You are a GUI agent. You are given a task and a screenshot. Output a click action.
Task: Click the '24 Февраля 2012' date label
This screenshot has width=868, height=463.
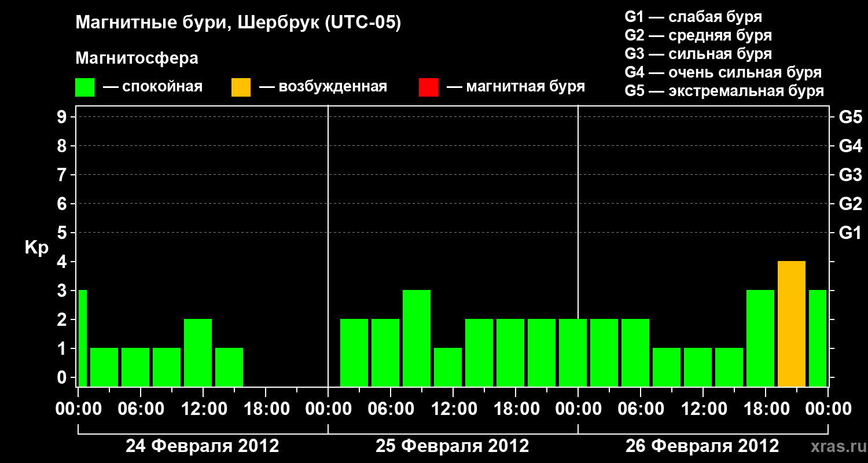(x=203, y=446)
